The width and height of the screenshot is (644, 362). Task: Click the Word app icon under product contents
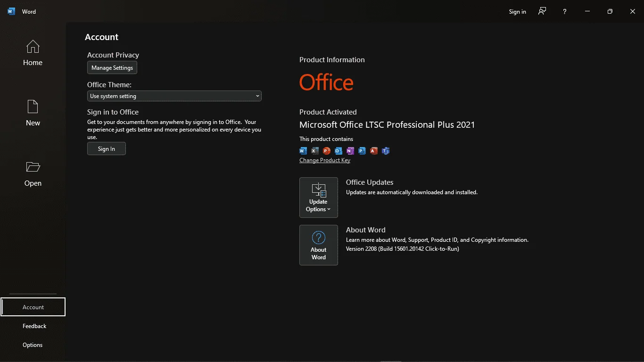click(x=303, y=151)
